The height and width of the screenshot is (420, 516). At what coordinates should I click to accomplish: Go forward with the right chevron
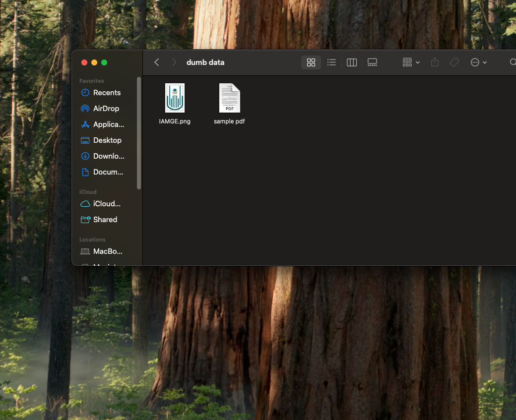(x=174, y=62)
